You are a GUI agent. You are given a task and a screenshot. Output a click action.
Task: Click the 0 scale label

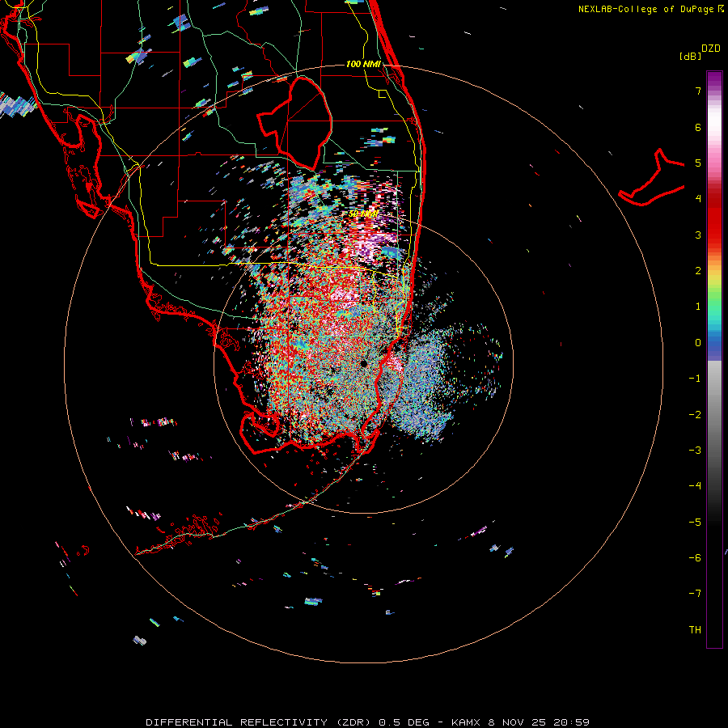(698, 343)
